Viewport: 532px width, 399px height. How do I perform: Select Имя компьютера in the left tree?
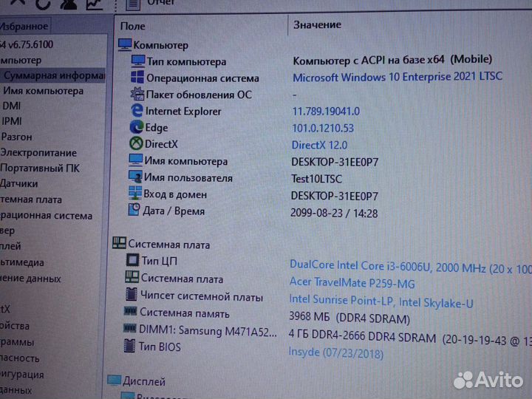click(x=43, y=91)
